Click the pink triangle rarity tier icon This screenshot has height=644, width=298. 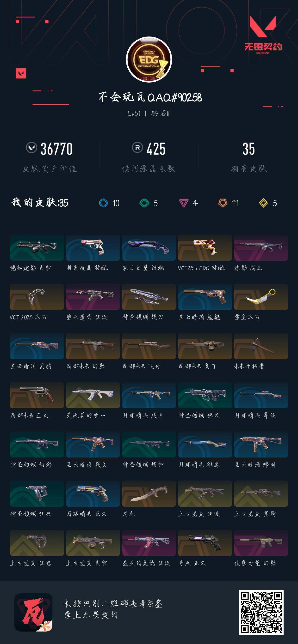[183, 203]
